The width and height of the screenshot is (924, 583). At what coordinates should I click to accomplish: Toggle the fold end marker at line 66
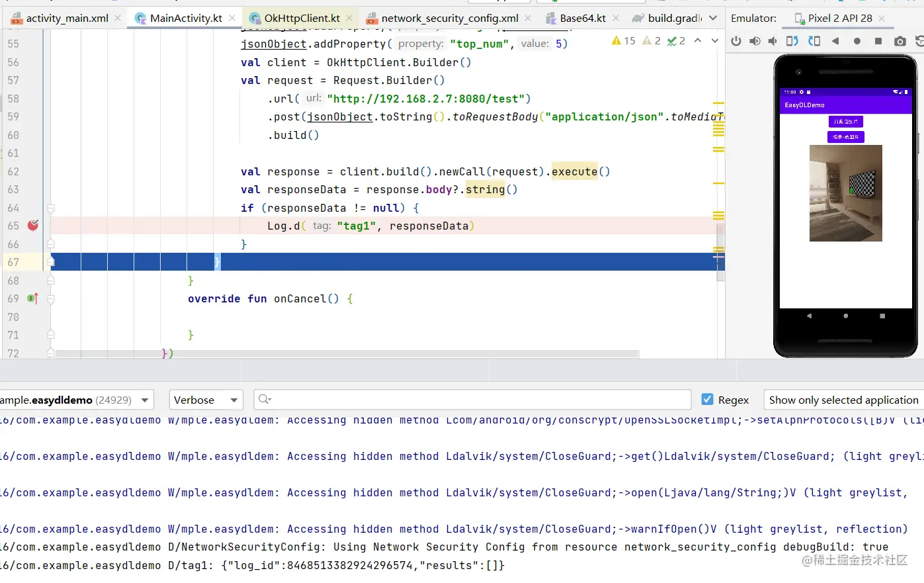pyautogui.click(x=51, y=244)
